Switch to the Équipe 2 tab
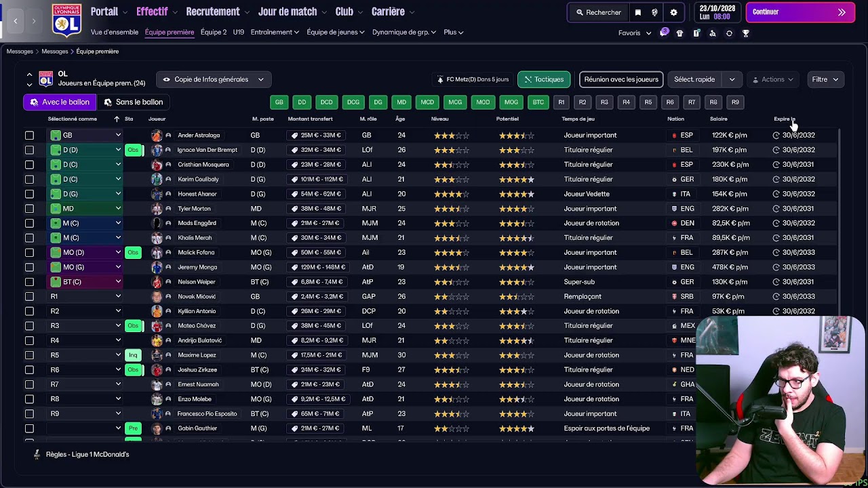 (x=214, y=33)
